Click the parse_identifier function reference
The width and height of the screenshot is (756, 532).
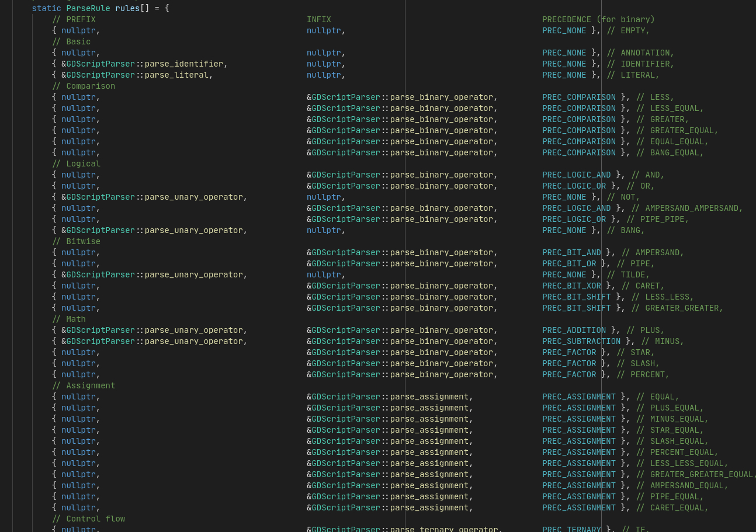[x=184, y=64]
